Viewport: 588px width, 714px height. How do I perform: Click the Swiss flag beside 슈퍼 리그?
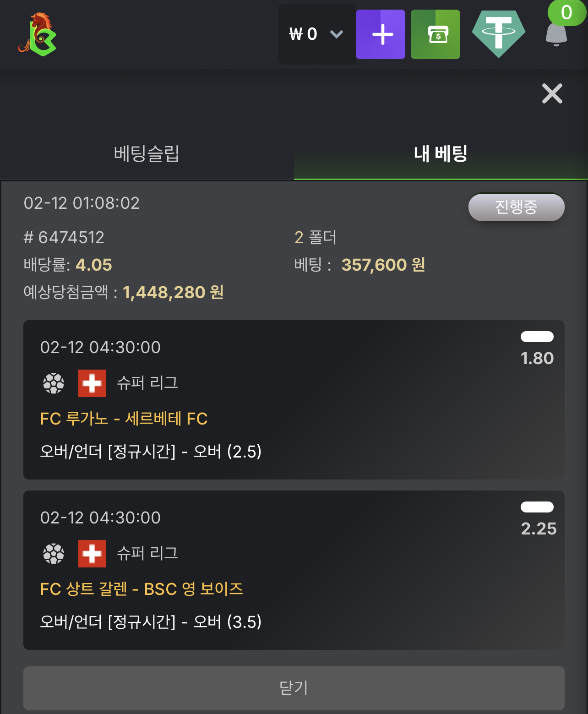click(91, 383)
